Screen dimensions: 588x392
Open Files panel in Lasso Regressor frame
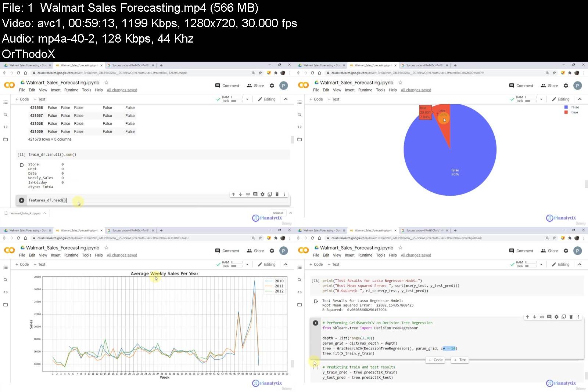coord(300,305)
